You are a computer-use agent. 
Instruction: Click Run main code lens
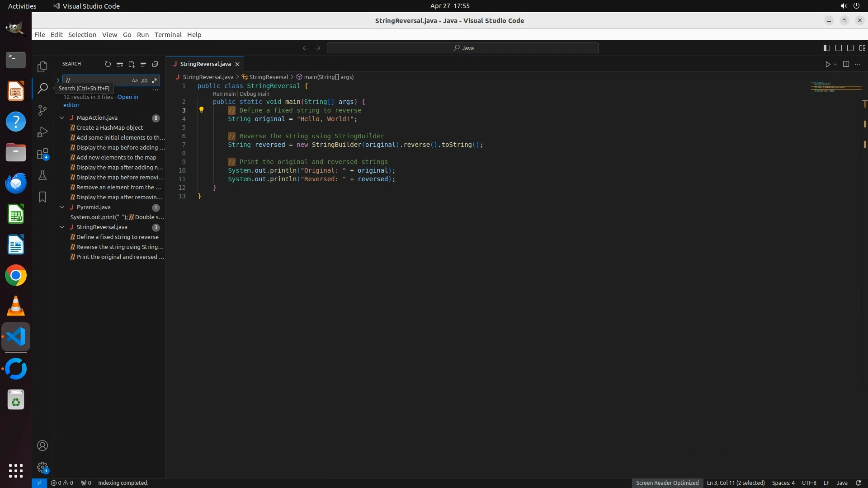[224, 94]
